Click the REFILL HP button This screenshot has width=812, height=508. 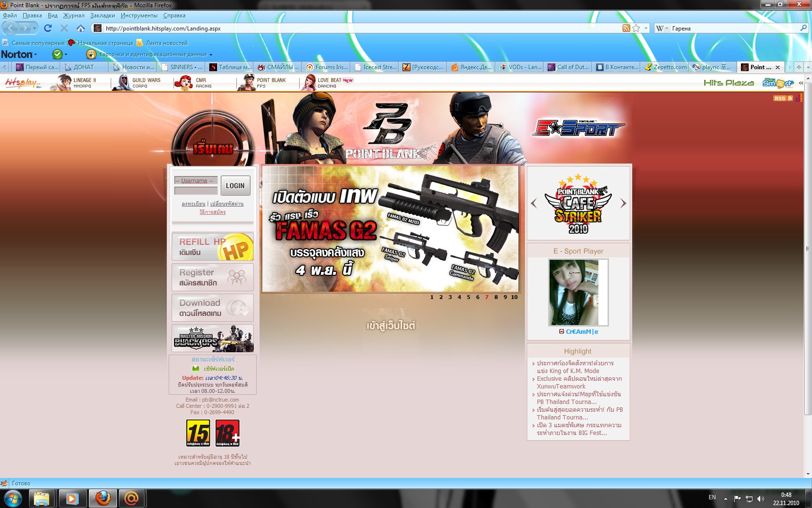213,247
